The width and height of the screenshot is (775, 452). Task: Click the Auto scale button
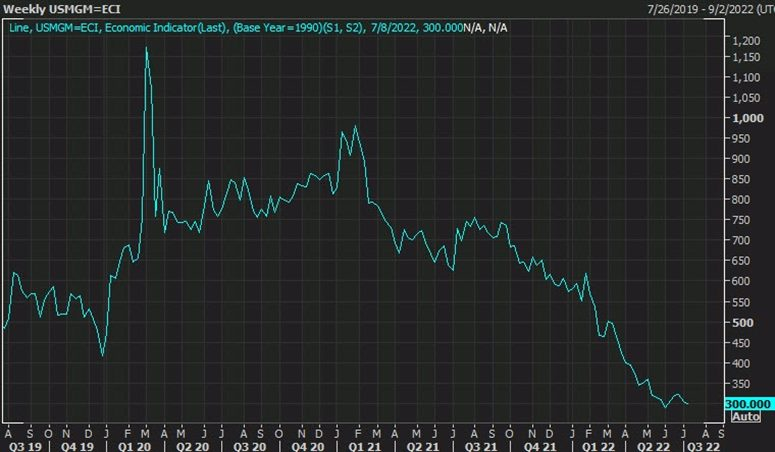pyautogui.click(x=746, y=416)
